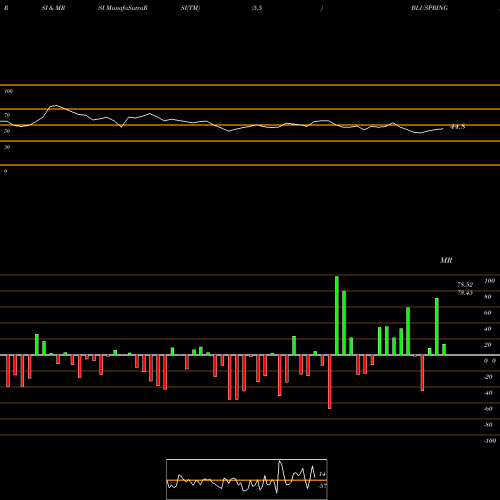Click the '(5,5' parameter text
This screenshot has width=500, height=500.
click(x=257, y=8)
